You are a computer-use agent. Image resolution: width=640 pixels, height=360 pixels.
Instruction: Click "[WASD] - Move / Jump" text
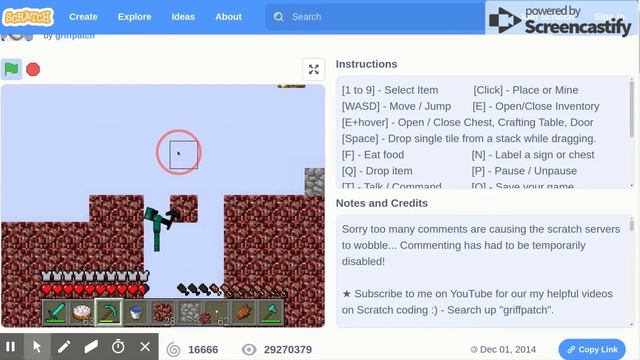click(396, 106)
